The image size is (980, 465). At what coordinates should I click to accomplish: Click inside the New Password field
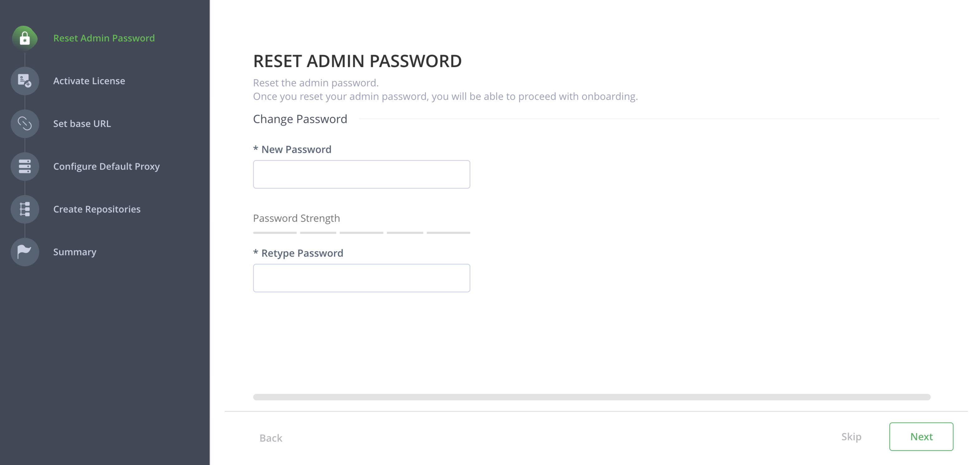pos(361,174)
